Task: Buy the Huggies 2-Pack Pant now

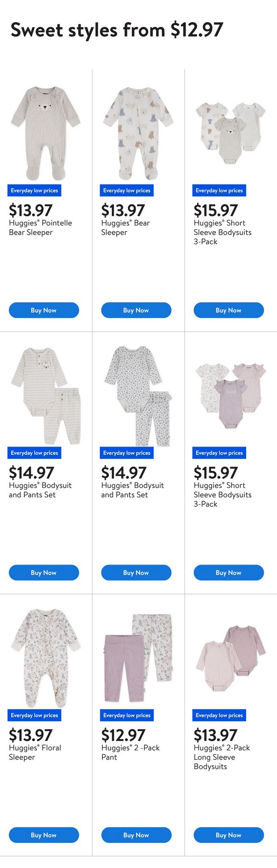Action: (x=136, y=835)
